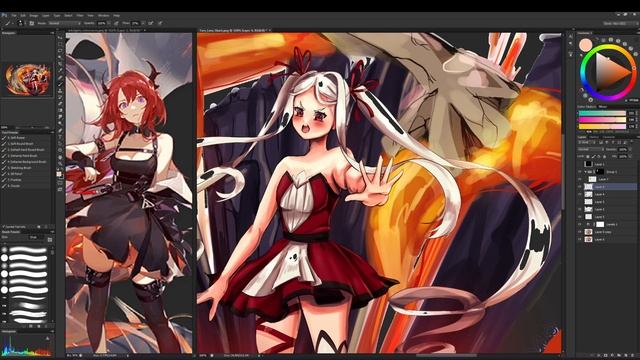Select the Pen tool
The image size is (640, 360).
click(x=60, y=130)
